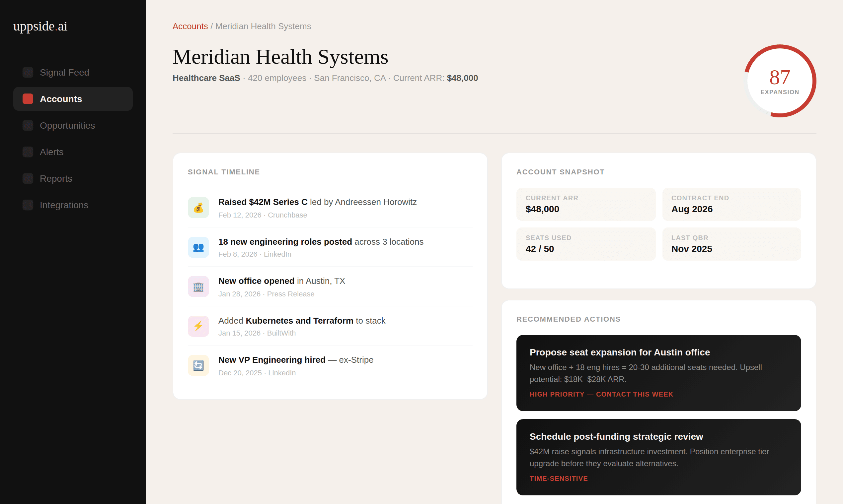Viewport: 843px width, 504px height.
Task: Select the Reports sidebar icon
Action: tap(28, 178)
